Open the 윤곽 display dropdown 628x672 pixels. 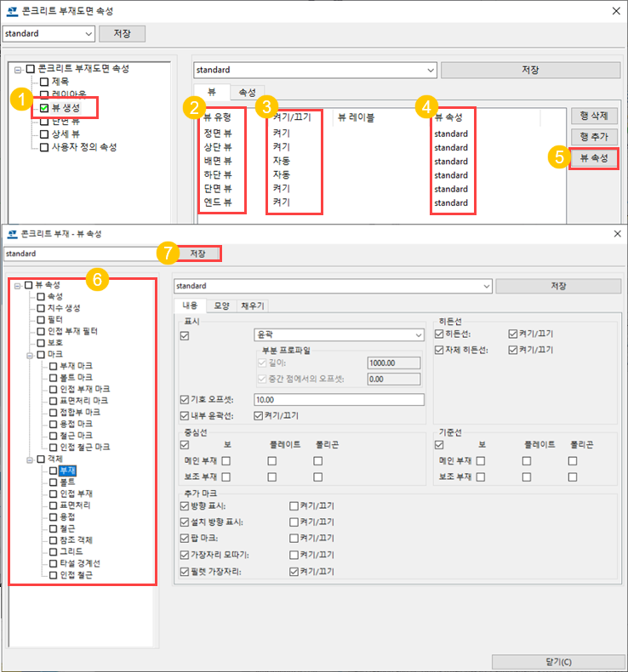[x=339, y=334]
